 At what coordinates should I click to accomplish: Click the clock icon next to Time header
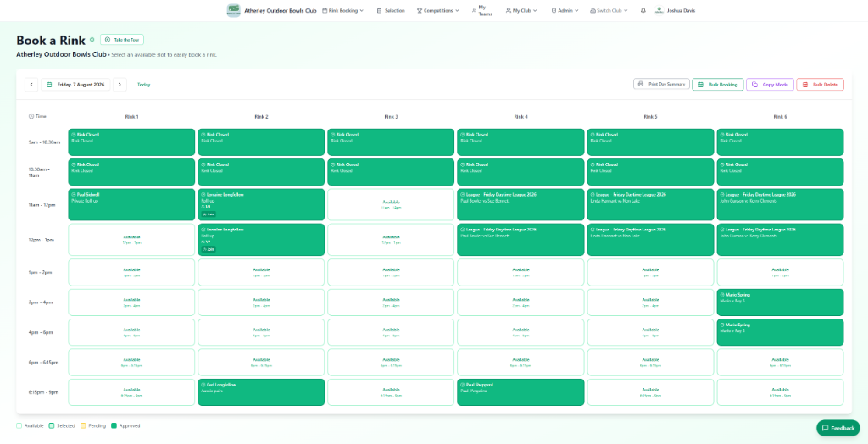pos(31,116)
